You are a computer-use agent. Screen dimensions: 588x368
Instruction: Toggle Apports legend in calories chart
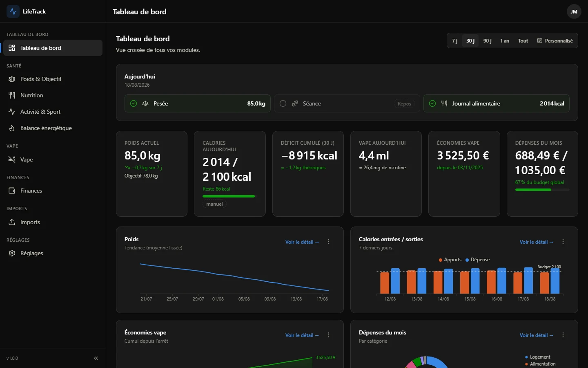[x=450, y=260]
